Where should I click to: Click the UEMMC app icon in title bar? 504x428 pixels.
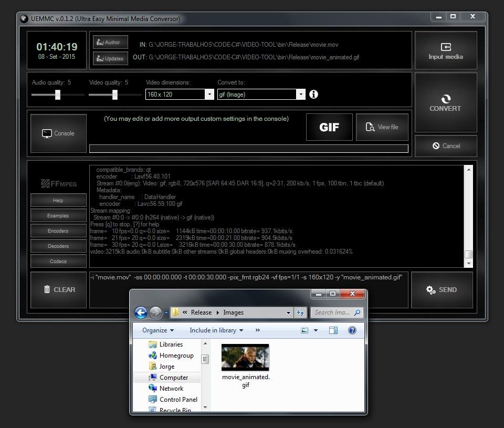point(24,19)
